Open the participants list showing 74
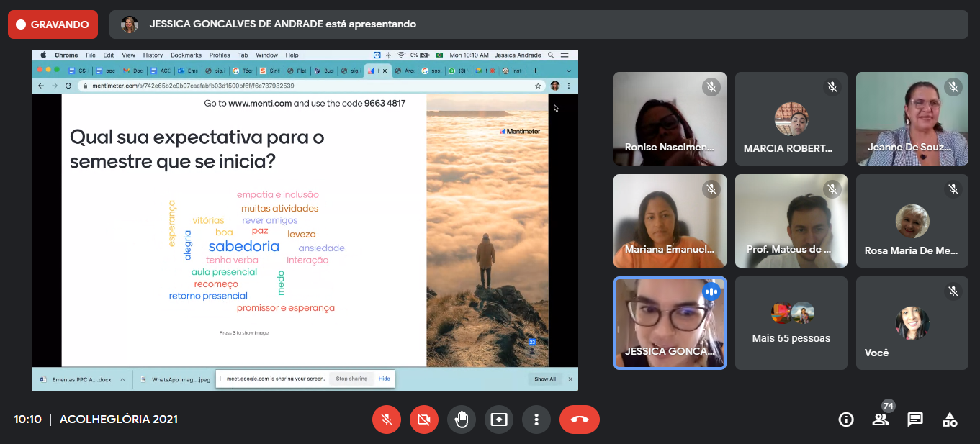The image size is (980, 444). pos(881,420)
